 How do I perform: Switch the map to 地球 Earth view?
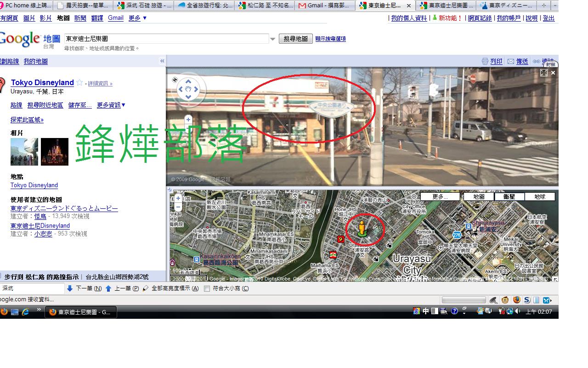click(540, 196)
